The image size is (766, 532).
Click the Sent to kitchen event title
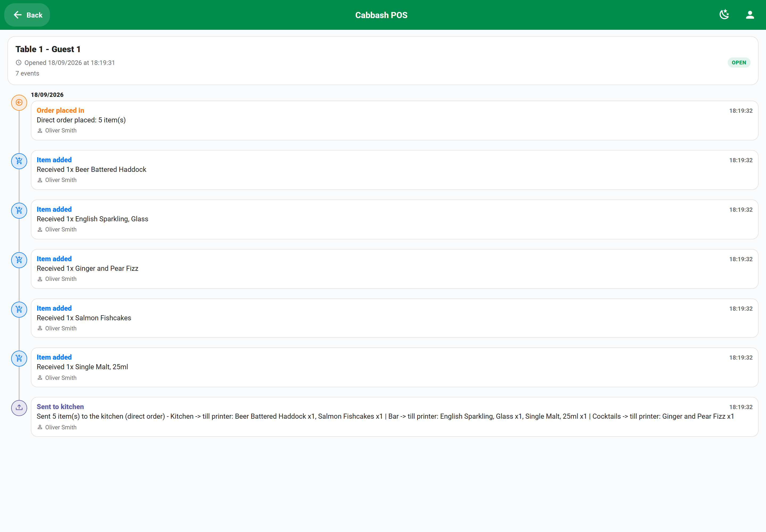click(x=60, y=407)
